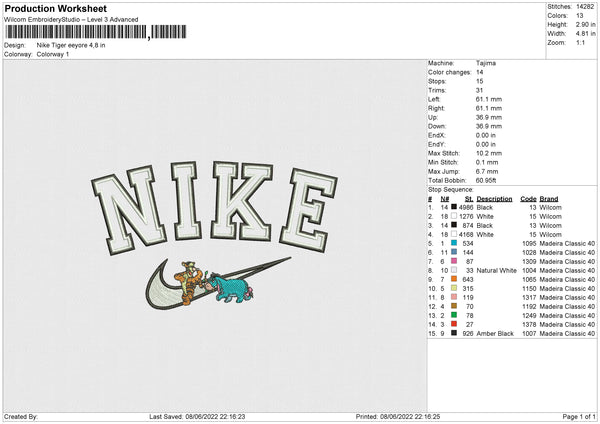This screenshot has width=600, height=424.
Task: Pick the Natural White swatch in stop 8
Action: coord(454,270)
